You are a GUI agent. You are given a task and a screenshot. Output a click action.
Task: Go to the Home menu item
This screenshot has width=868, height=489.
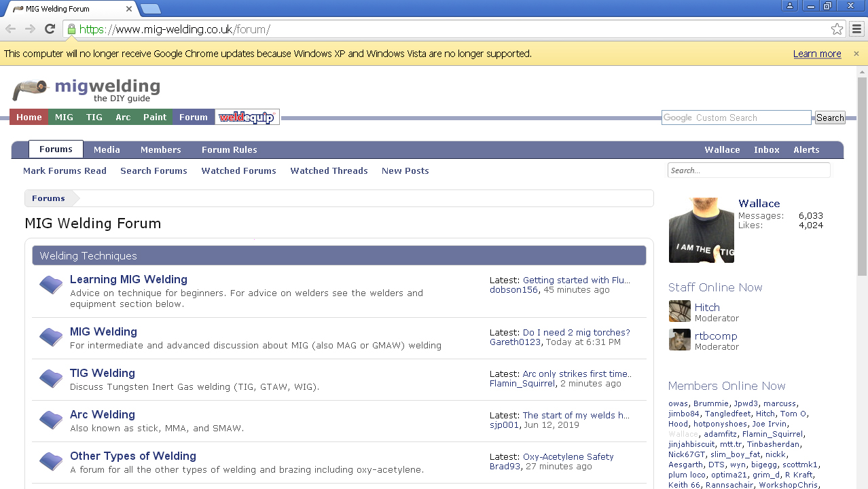coord(29,117)
